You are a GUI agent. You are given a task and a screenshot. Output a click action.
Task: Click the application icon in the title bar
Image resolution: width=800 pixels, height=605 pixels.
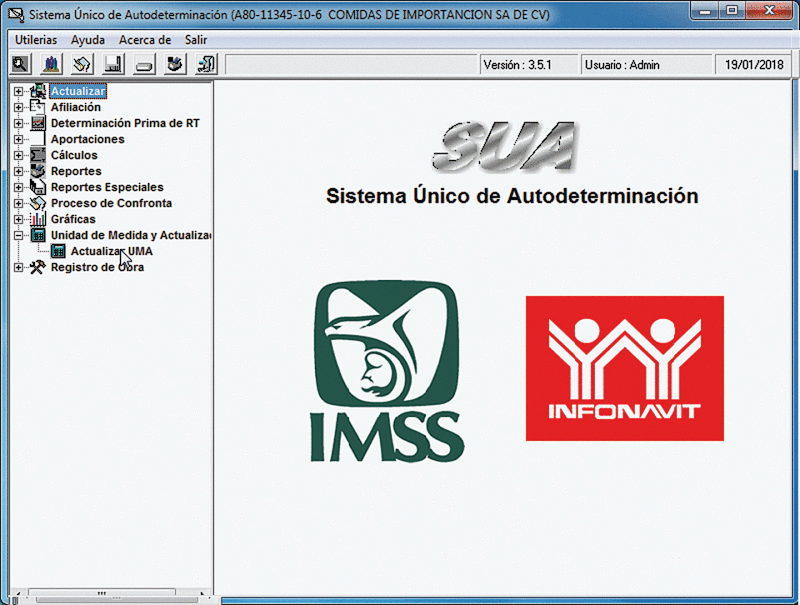click(16, 15)
